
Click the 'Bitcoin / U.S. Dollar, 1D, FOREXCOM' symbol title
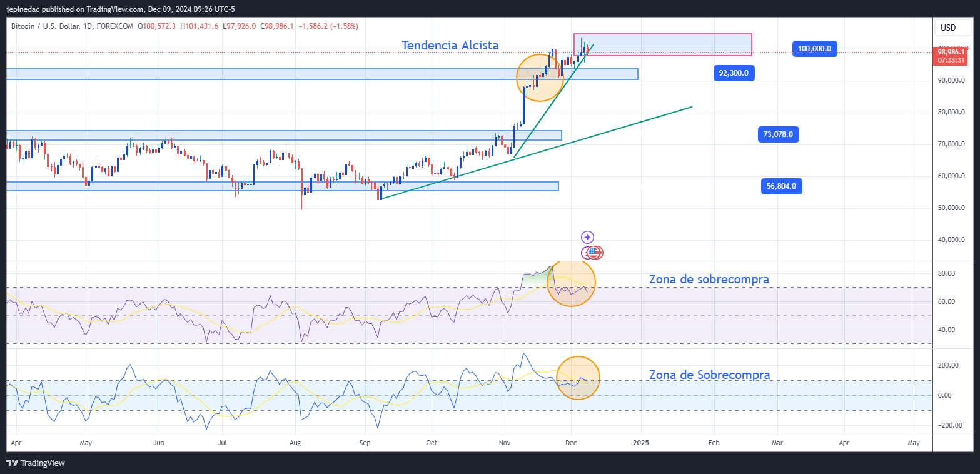[73, 26]
